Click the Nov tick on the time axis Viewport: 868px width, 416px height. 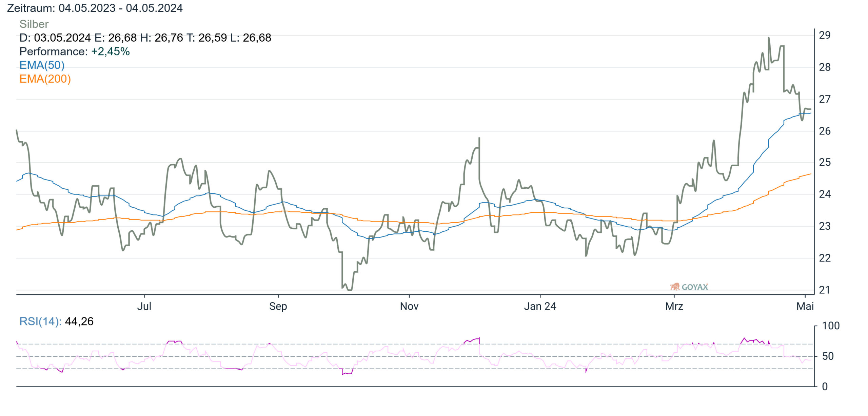[x=409, y=306]
